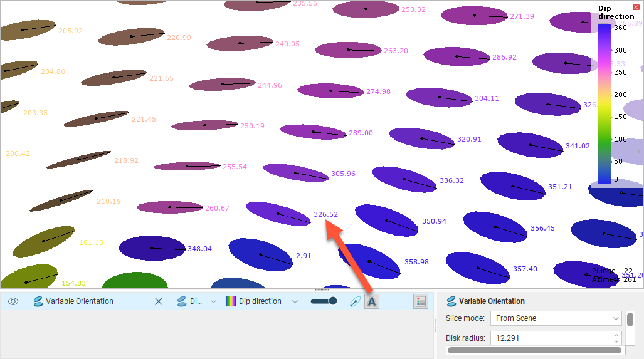Select the disk labelled 305.96
Screen dimensions: 644x359
tap(296, 173)
